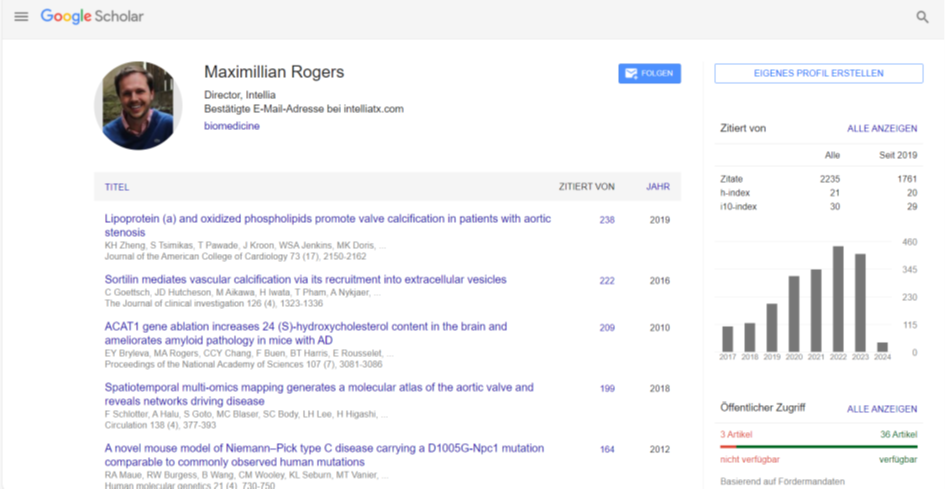Click the public access availability progress bar
Screen dimensions: 945x490
click(818, 447)
